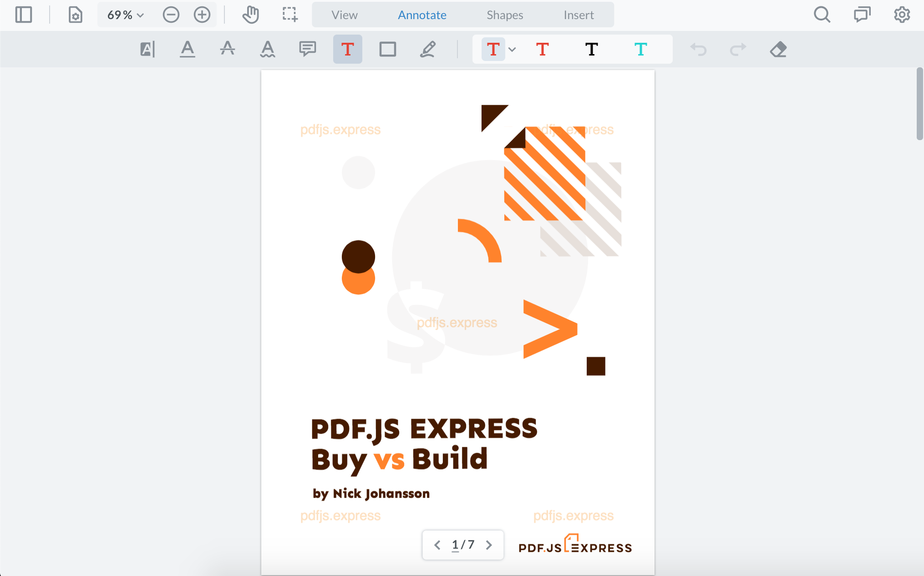
Task: Switch to the Insert tab
Action: click(x=579, y=15)
